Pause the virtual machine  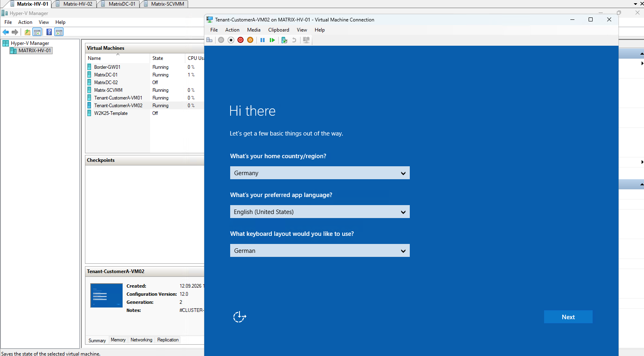[263, 40]
